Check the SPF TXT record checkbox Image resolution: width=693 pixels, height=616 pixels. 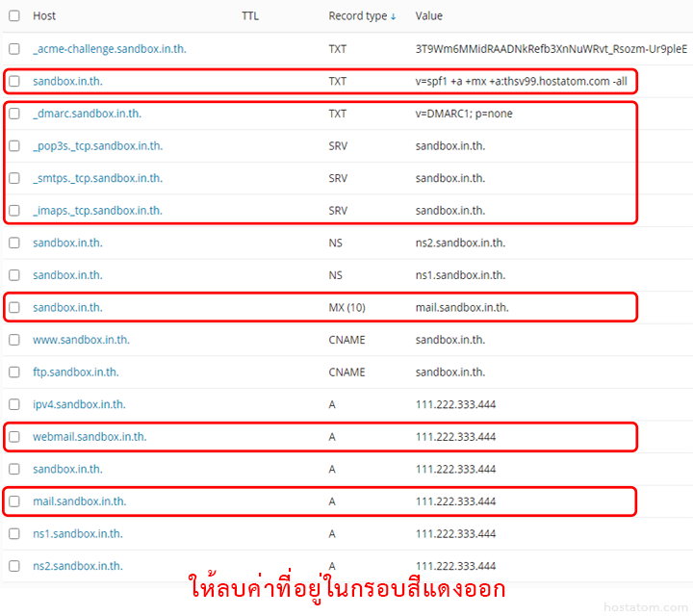coord(13,82)
